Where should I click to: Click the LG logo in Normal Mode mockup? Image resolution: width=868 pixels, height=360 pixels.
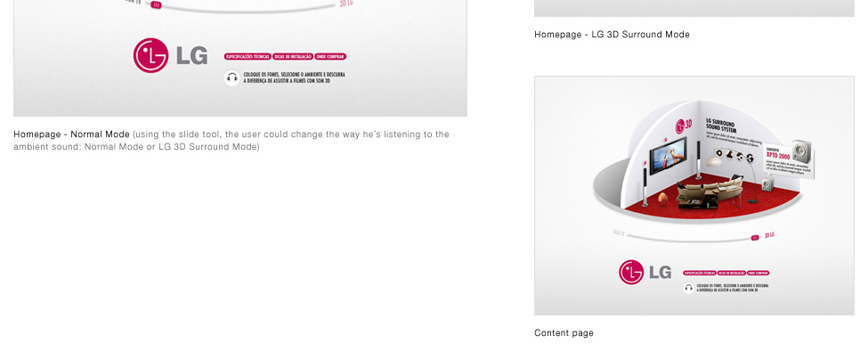(x=171, y=55)
